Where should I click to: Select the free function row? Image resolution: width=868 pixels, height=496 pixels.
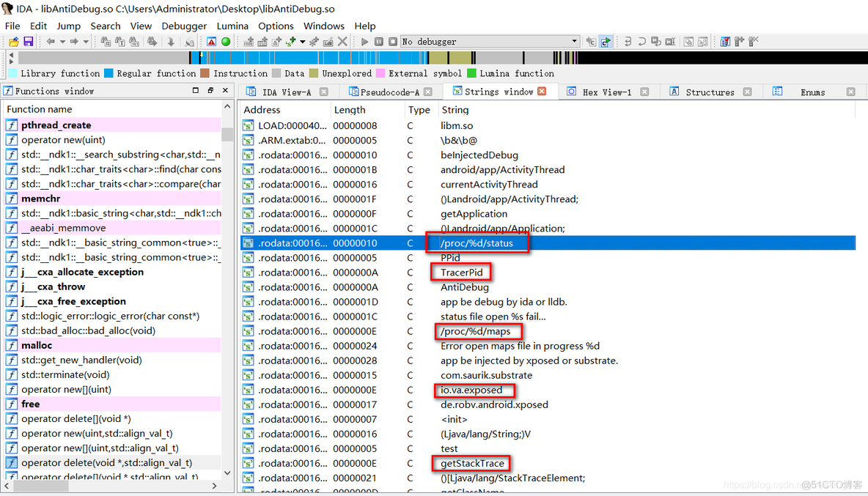click(x=113, y=404)
